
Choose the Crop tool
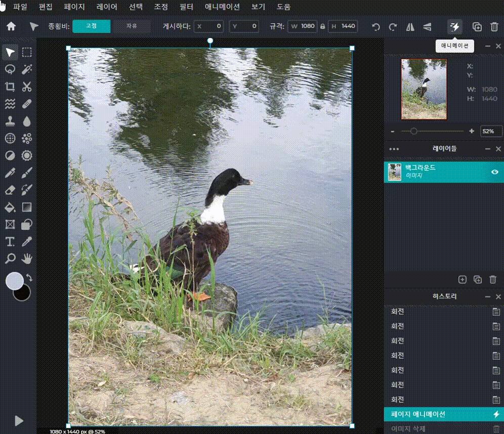coord(10,86)
